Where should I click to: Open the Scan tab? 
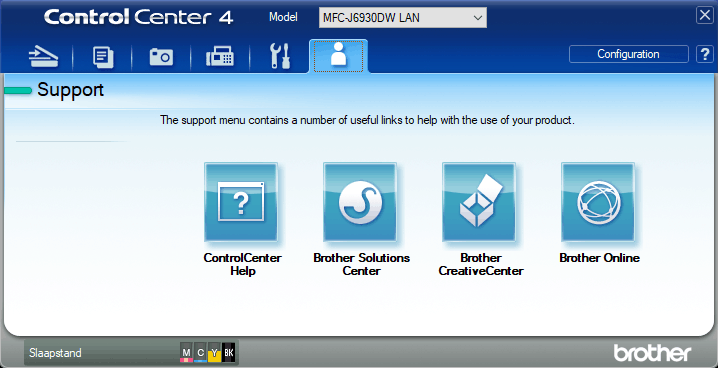tap(44, 57)
